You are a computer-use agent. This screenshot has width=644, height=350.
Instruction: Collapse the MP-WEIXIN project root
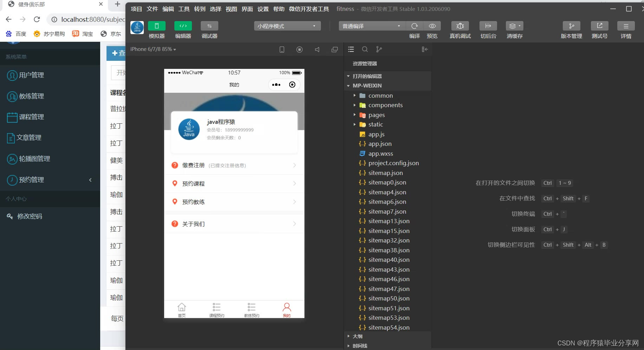[388, 86]
